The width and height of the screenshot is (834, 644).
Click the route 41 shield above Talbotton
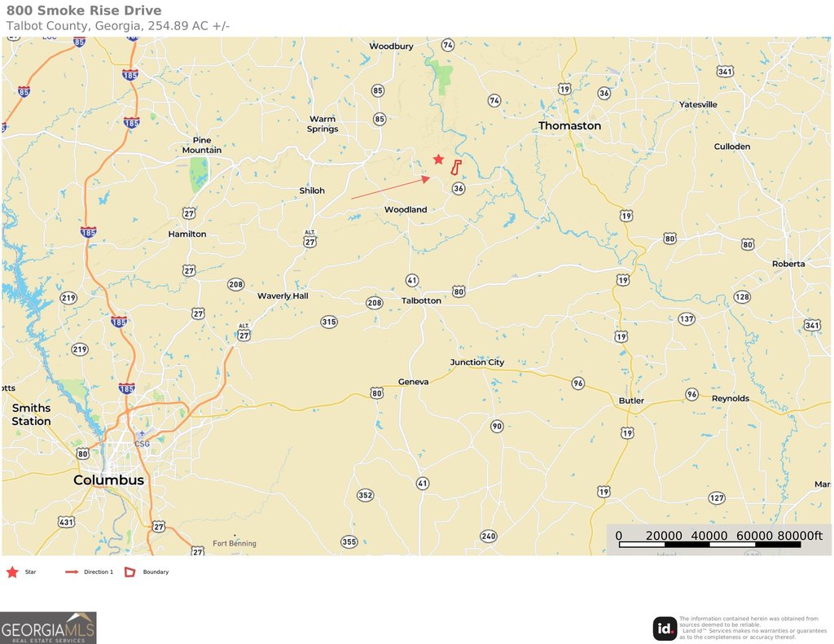click(x=412, y=280)
